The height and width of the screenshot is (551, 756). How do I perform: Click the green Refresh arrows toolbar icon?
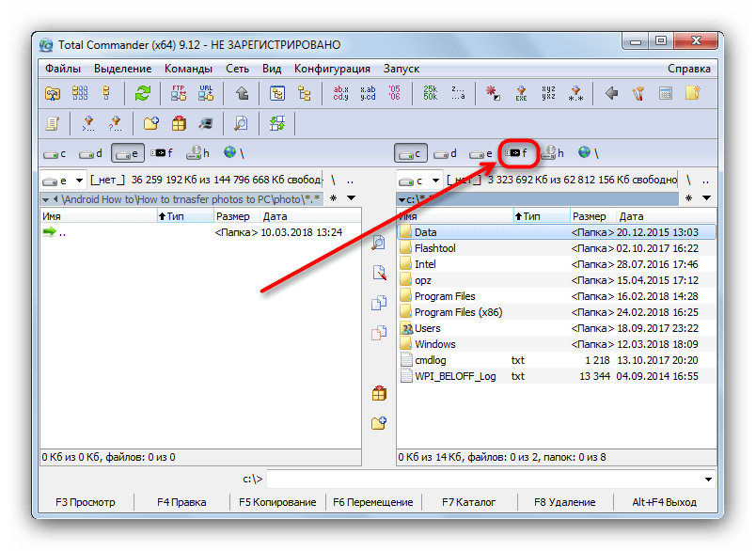(x=143, y=93)
